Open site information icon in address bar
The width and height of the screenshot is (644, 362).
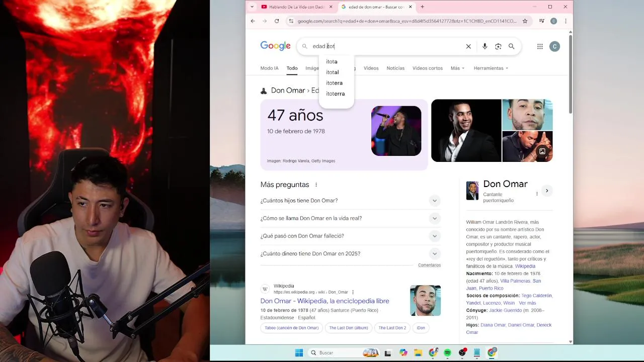point(291,21)
